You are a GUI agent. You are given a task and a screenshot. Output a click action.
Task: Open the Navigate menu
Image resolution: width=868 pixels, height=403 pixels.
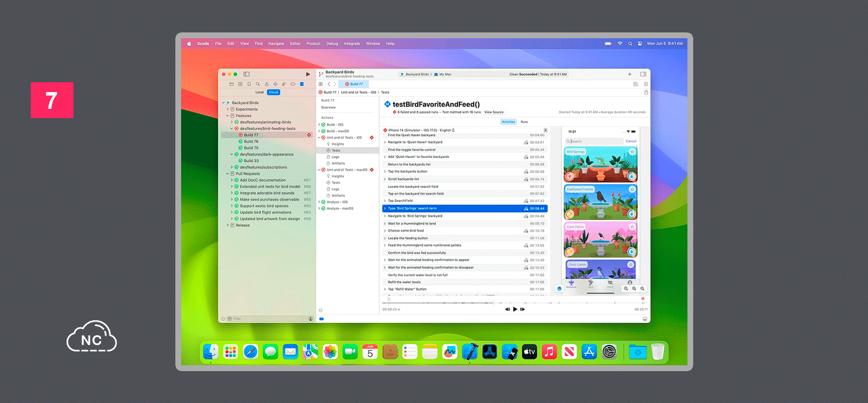click(276, 43)
